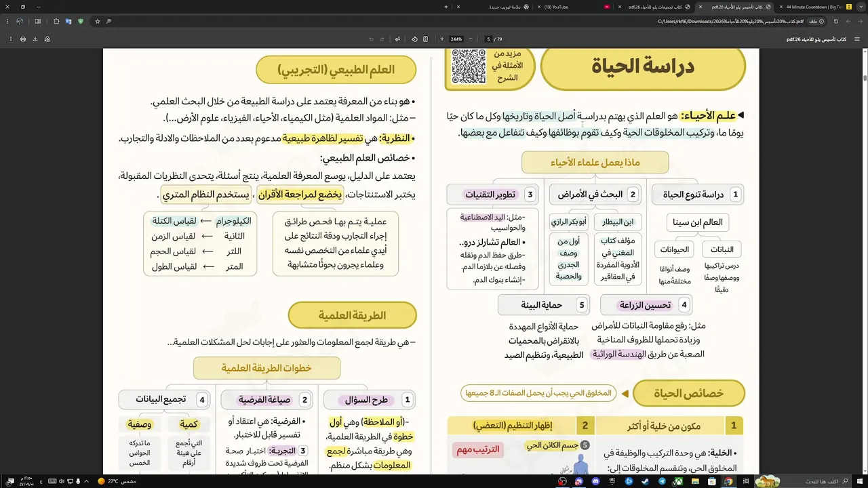Click the QR code in the PDF
Image resolution: width=868 pixels, height=488 pixels.
[x=469, y=66]
